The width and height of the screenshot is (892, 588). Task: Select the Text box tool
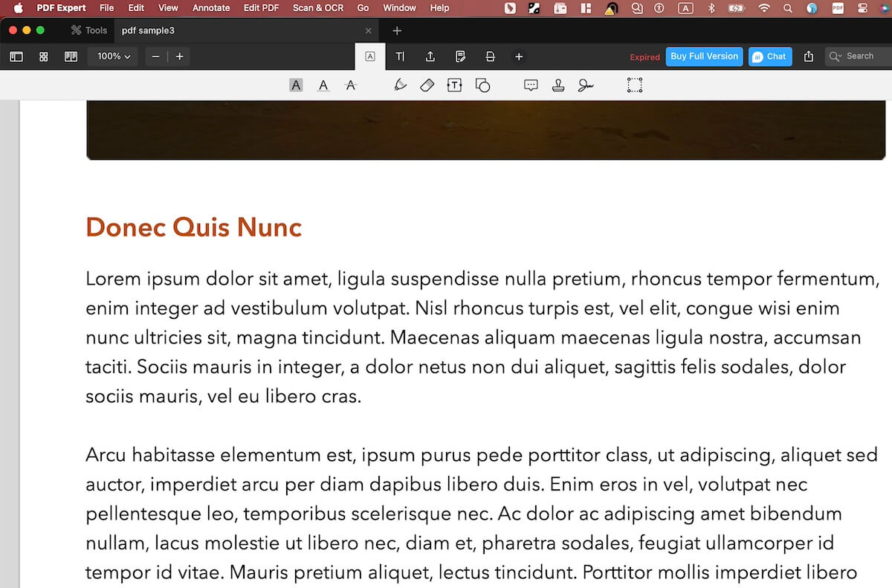click(454, 85)
